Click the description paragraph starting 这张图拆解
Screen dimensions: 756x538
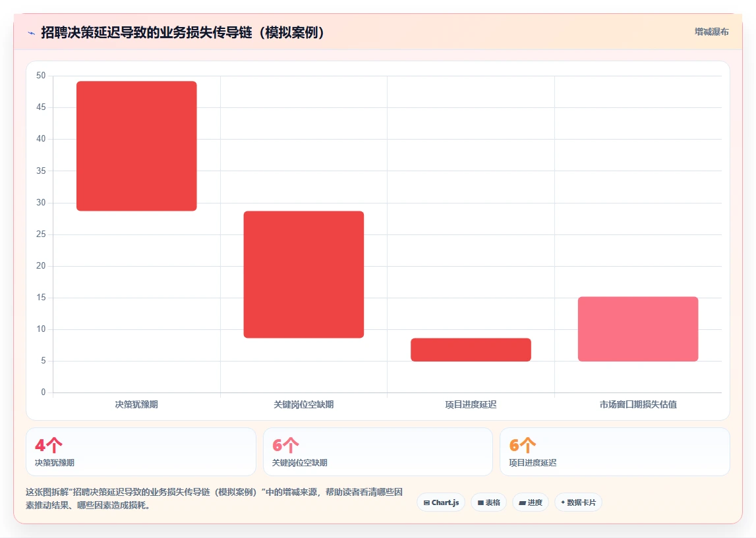coord(214,498)
